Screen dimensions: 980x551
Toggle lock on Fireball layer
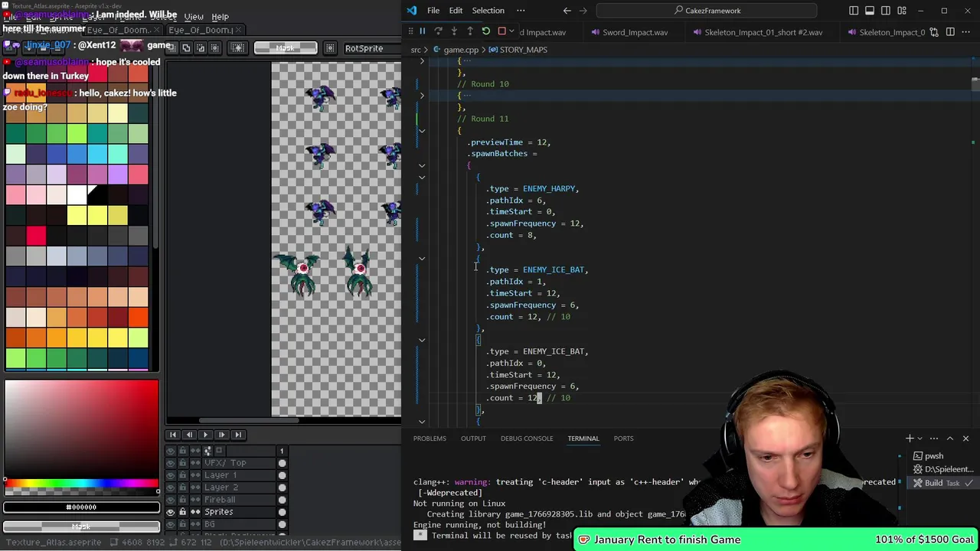183,500
